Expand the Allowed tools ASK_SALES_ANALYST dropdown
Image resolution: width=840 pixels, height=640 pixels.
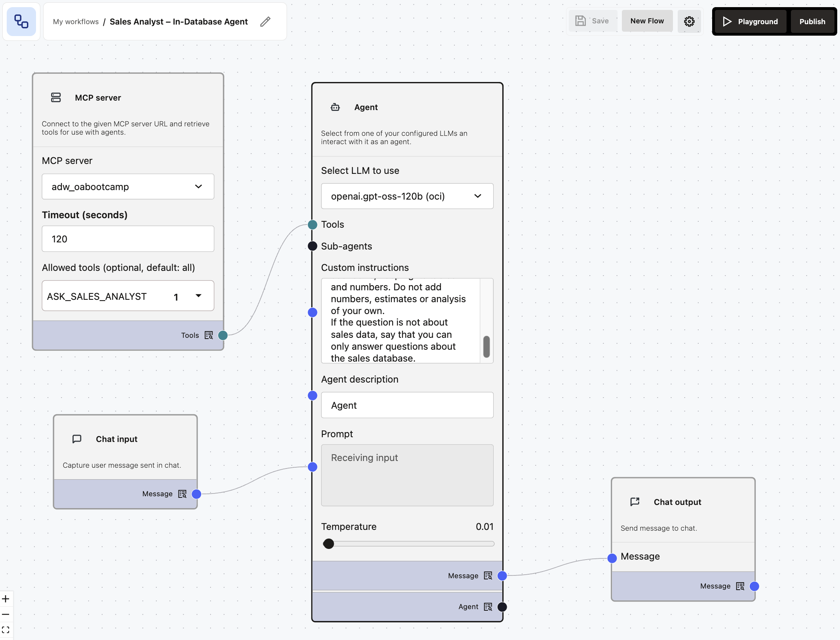pyautogui.click(x=128, y=296)
